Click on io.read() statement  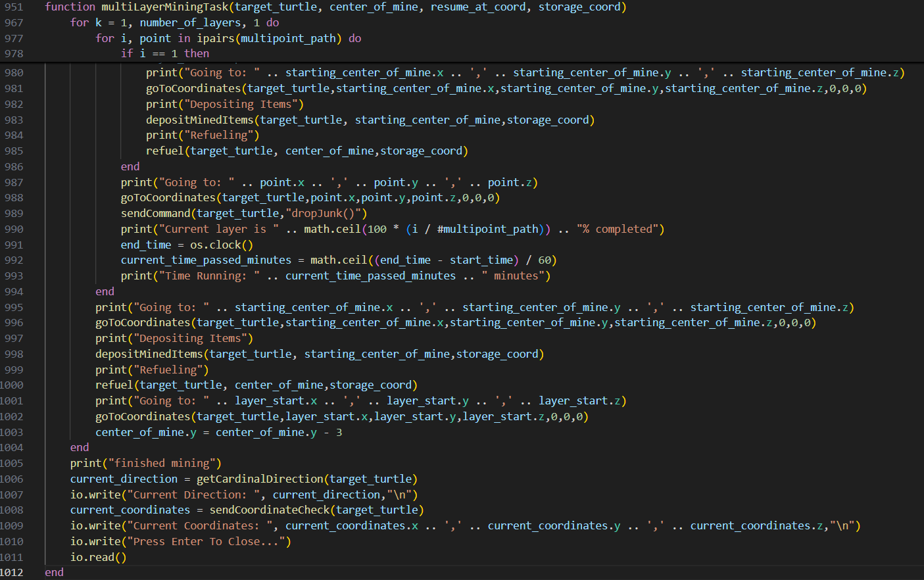tap(98, 558)
